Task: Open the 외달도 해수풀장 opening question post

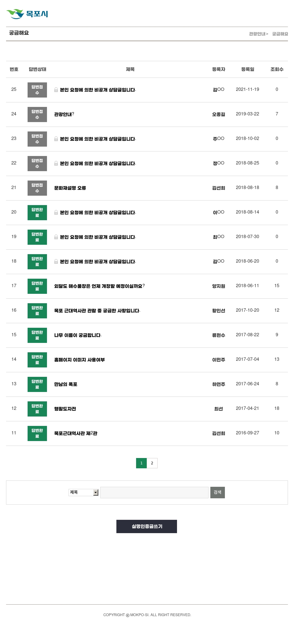Action: pyautogui.click(x=99, y=286)
